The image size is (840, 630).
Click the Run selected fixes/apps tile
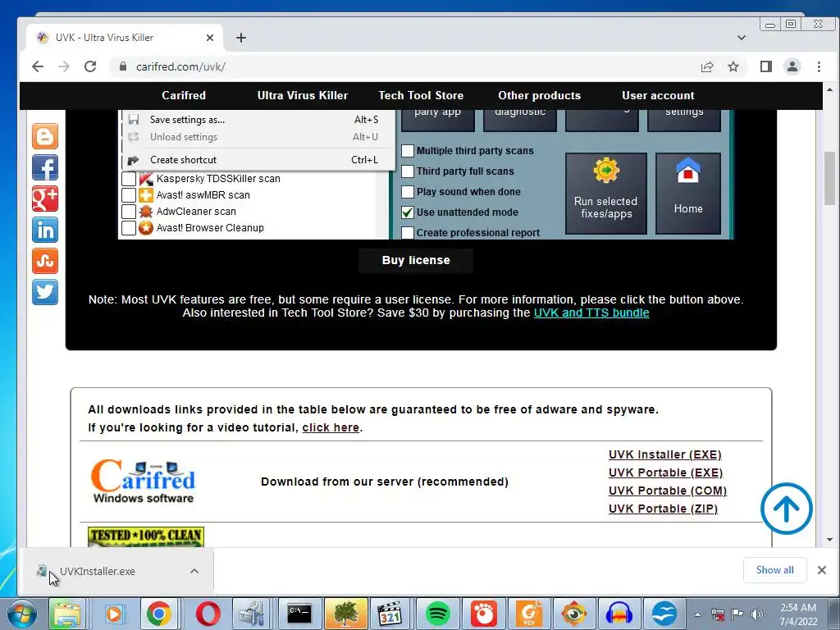606,194
